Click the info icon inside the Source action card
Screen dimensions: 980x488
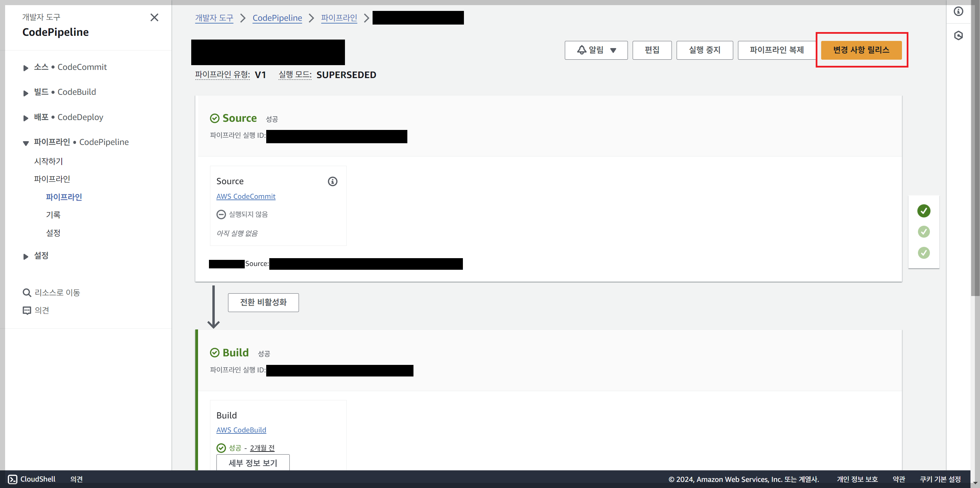(x=332, y=181)
